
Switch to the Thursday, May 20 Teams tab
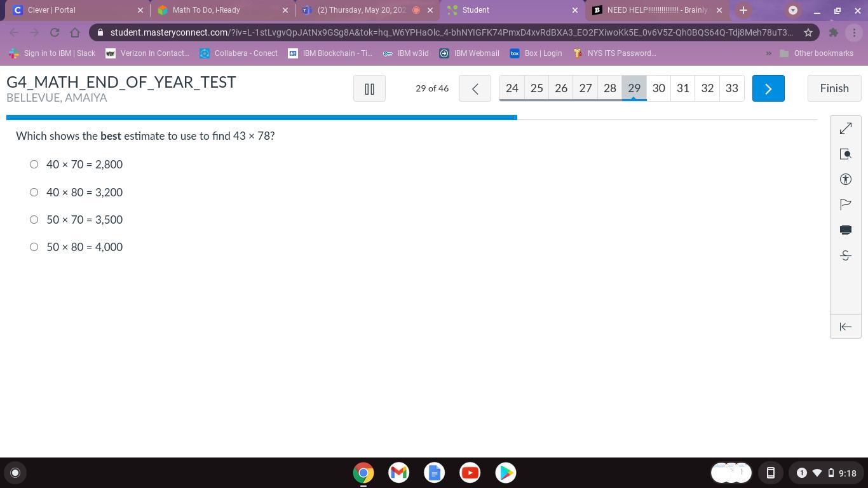tap(367, 10)
